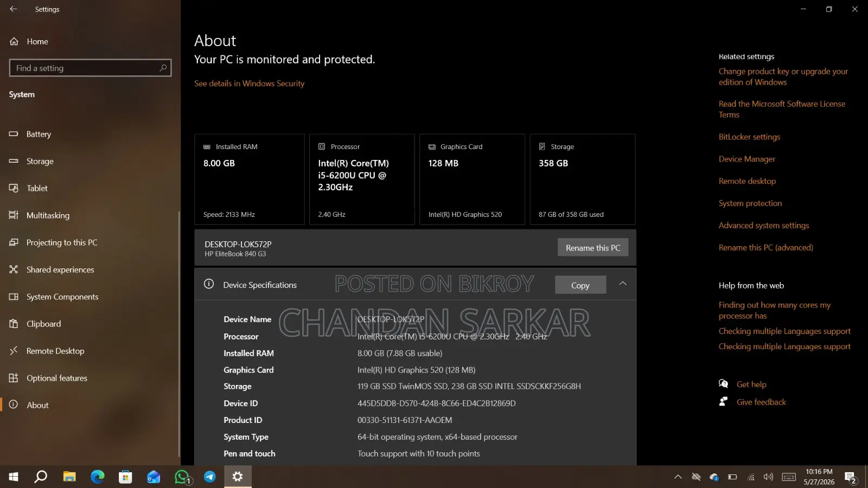Click the Device ID value text

point(437,403)
